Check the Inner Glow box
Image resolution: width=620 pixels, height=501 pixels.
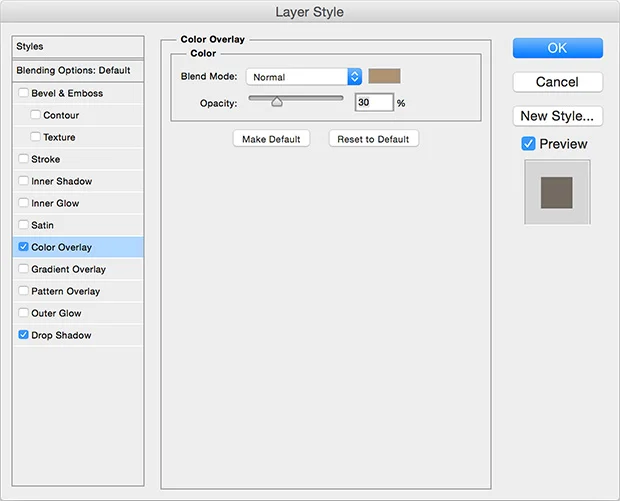pos(23,203)
